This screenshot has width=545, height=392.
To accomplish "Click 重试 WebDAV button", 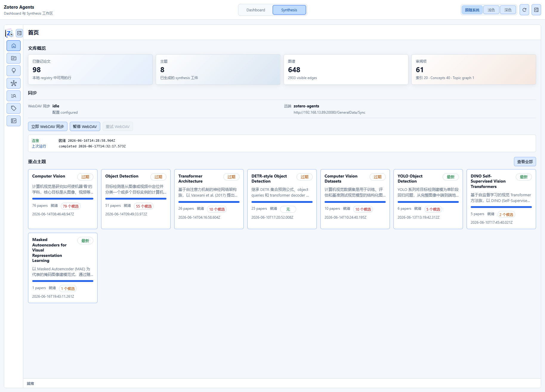I will (118, 126).
